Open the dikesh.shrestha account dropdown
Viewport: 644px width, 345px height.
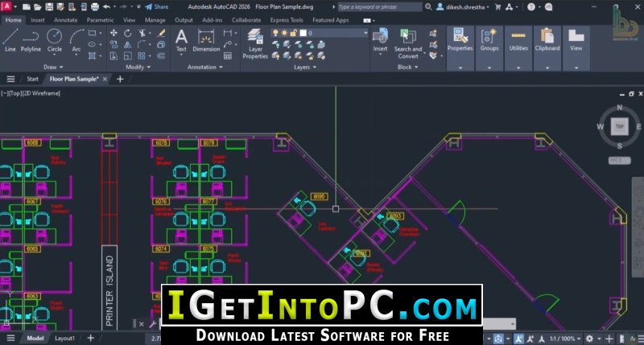462,7
